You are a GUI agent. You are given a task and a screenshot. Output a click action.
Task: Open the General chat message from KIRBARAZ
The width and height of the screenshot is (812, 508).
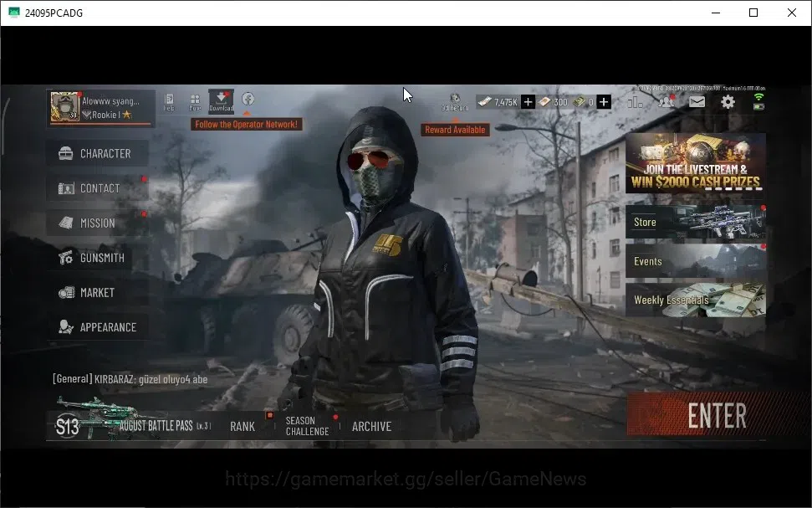tap(130, 379)
